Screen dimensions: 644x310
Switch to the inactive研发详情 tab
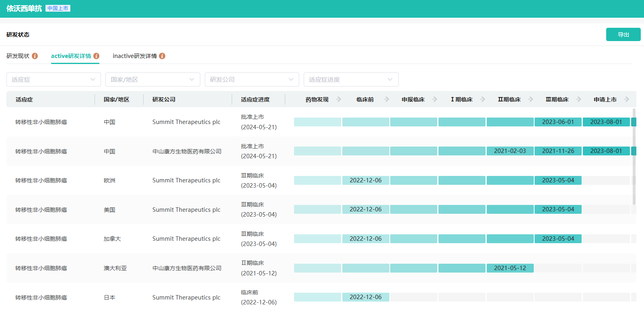(x=135, y=56)
